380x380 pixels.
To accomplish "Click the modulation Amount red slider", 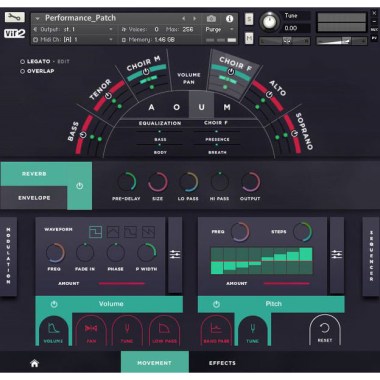I will (x=122, y=284).
